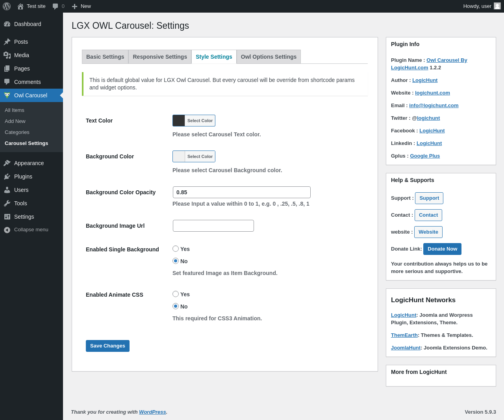Open the Author LogicHunt link

425,80
